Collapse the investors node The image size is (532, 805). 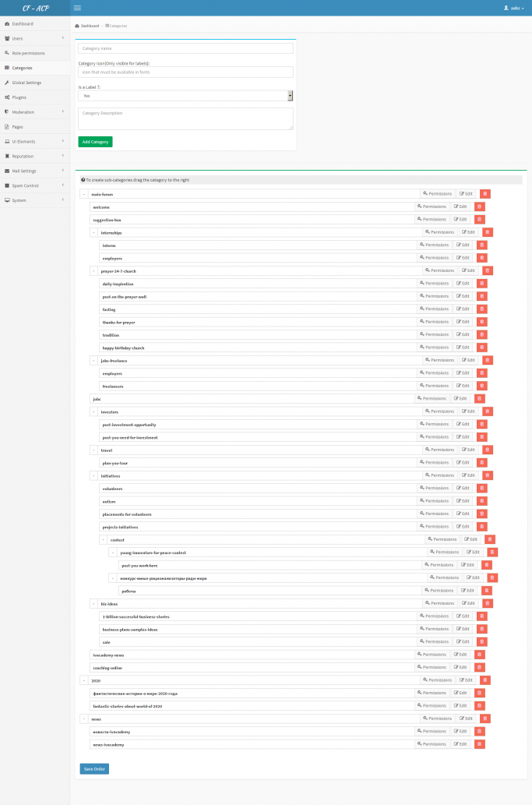(x=93, y=411)
